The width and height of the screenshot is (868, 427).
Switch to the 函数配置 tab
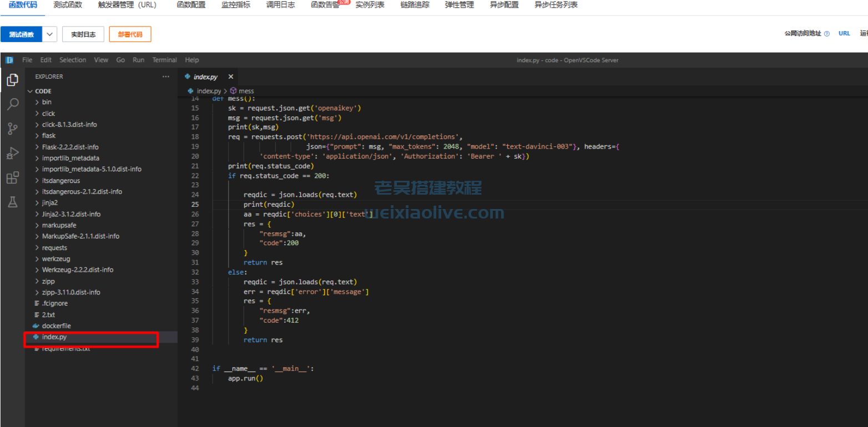point(191,5)
